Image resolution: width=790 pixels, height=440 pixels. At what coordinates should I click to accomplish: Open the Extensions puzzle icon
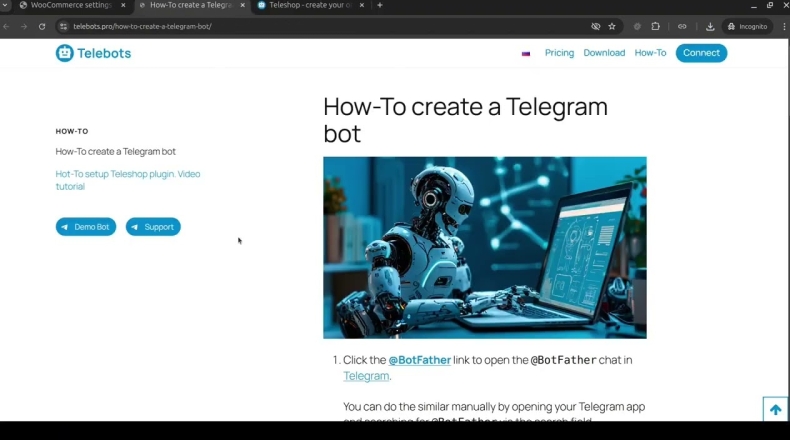(655, 26)
